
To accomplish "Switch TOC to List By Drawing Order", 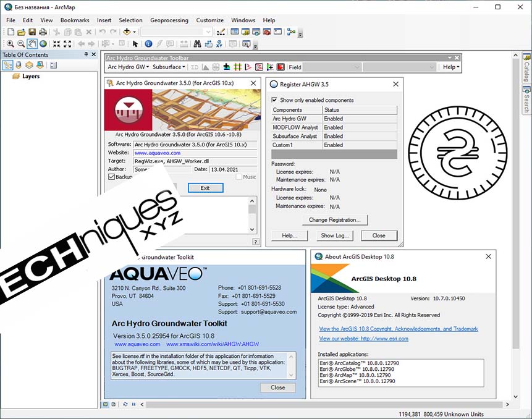I will [x=8, y=65].
